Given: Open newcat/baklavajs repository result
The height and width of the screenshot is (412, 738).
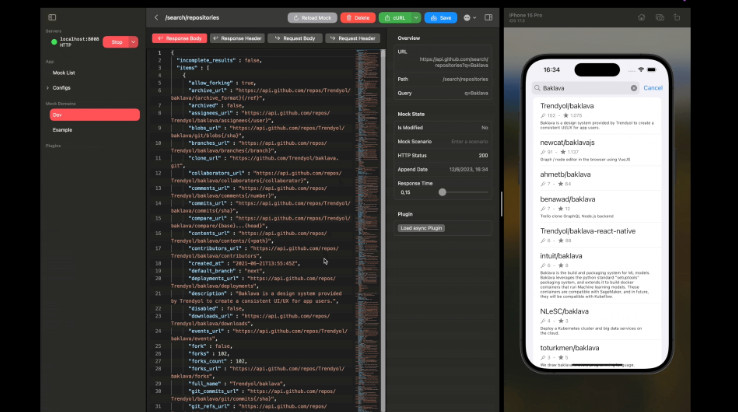Looking at the screenshot, I should click(597, 151).
